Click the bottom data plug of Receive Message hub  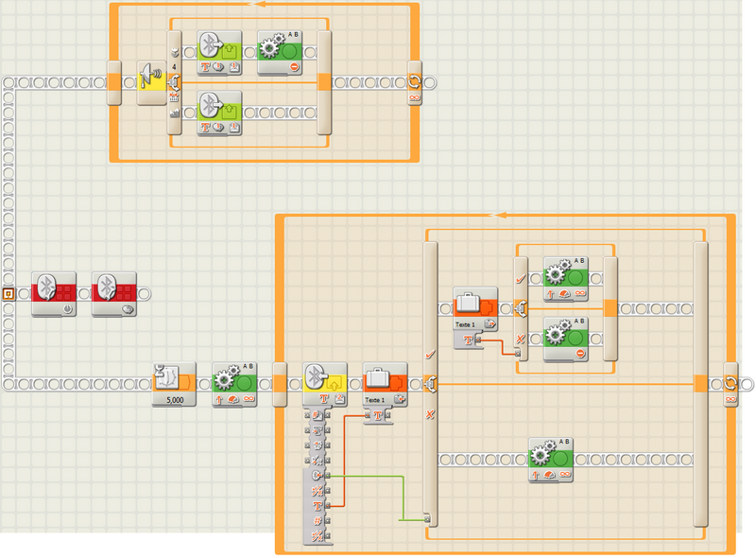[x=318, y=536]
